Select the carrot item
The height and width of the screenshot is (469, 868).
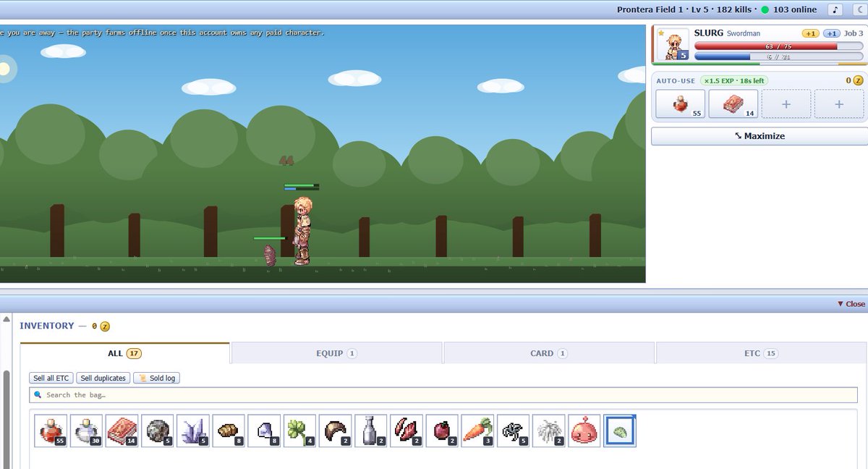[x=477, y=431]
